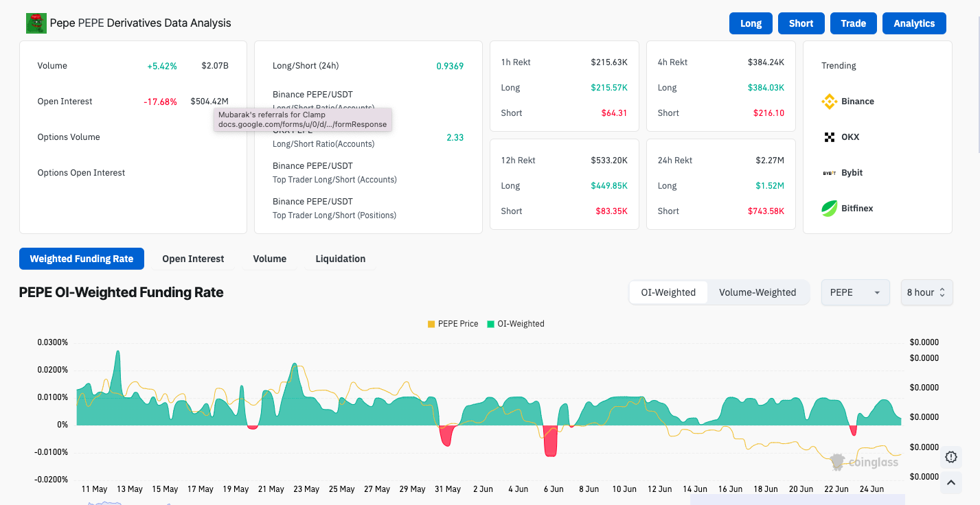Click the Bybit logo icon in Trending
Screen dimensions: 980x505
click(830, 173)
